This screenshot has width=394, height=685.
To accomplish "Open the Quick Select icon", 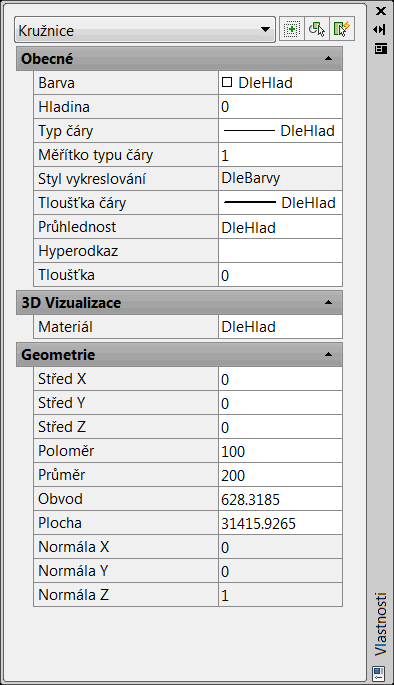I will [342, 29].
